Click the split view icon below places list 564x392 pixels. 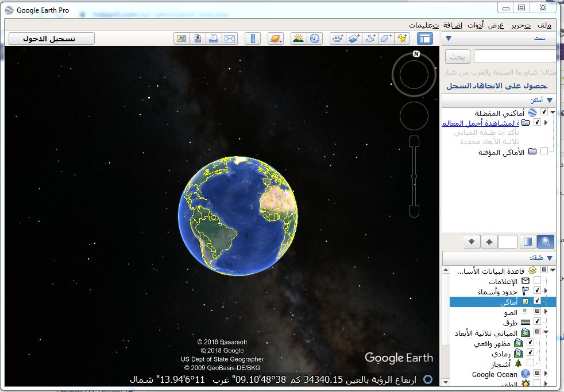point(528,242)
